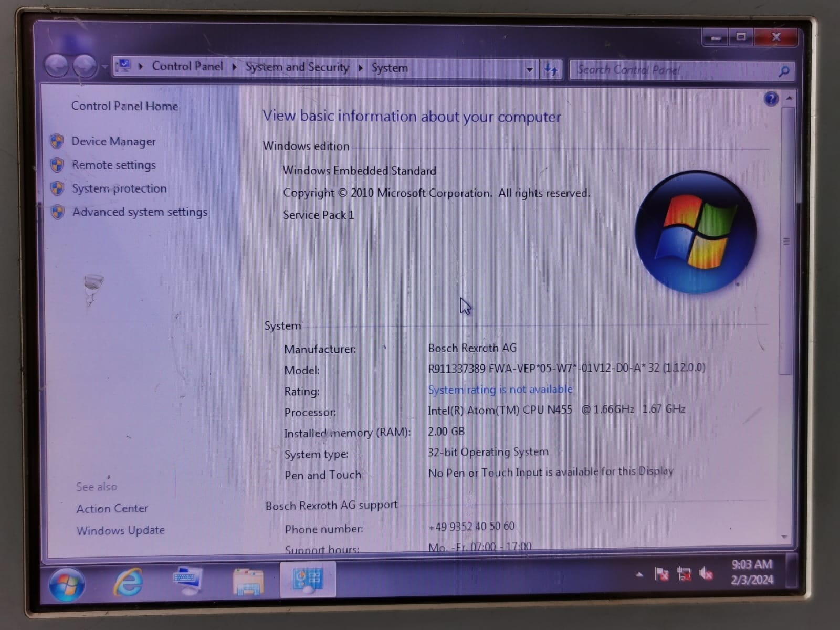Screen dimensions: 840x630
Task: Open the Start menu orb
Action: 67,584
